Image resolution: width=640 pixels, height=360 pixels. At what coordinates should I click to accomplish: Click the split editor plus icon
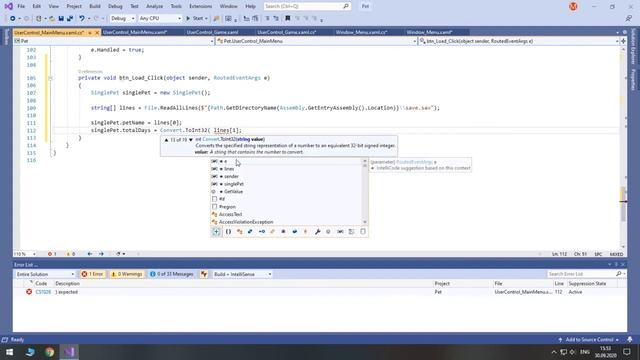[623, 41]
